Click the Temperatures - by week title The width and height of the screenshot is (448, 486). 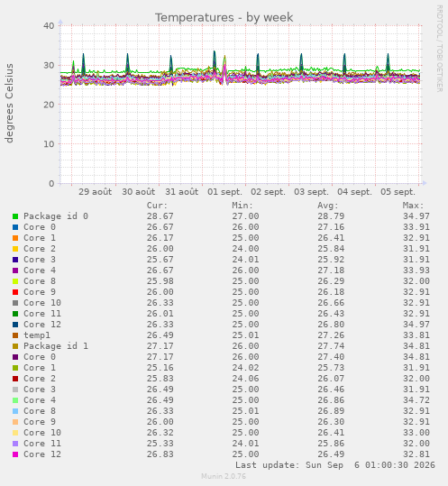(x=224, y=17)
